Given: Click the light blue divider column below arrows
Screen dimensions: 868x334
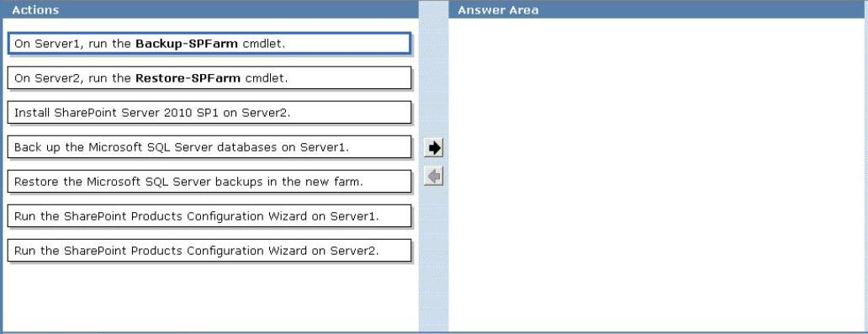Looking at the screenshot, I should coord(433,260).
